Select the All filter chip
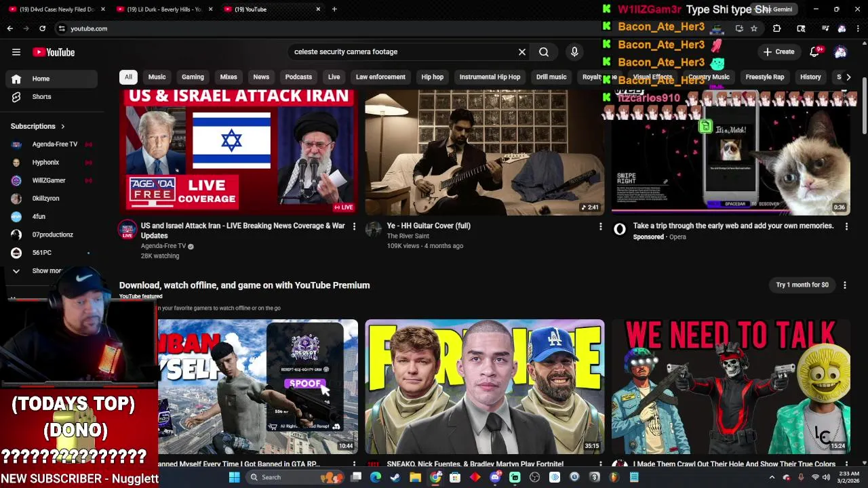This screenshot has height=488, width=868. tap(128, 77)
